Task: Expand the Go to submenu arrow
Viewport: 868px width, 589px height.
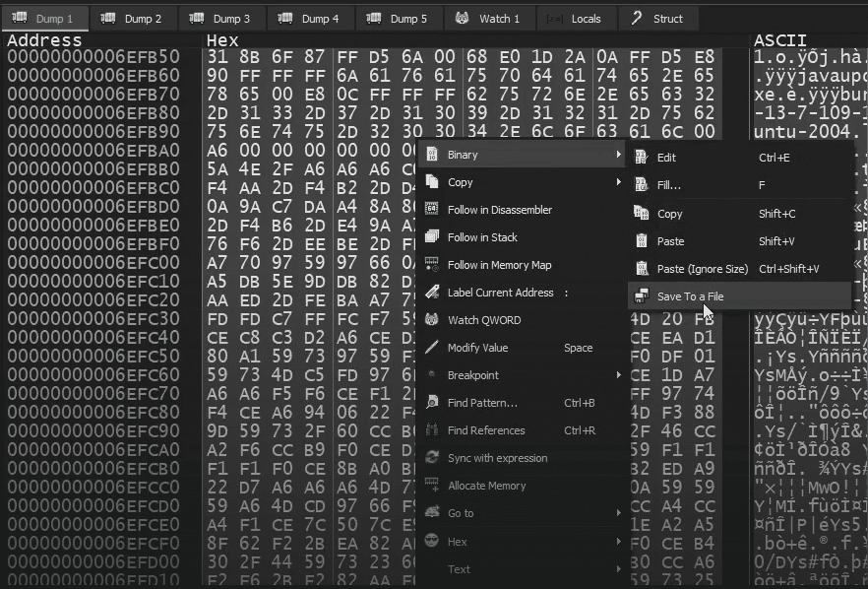Action: 618,513
